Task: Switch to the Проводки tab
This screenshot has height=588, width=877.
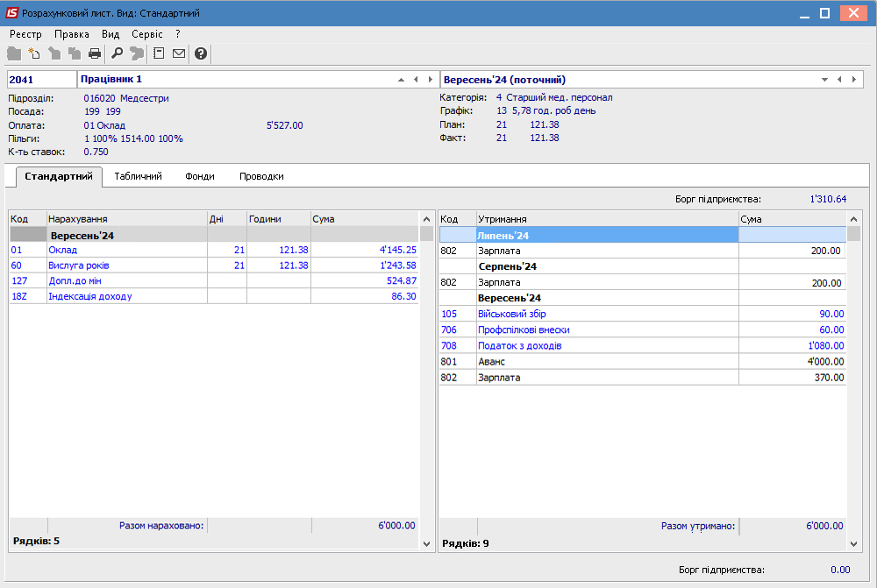Action: tap(261, 176)
